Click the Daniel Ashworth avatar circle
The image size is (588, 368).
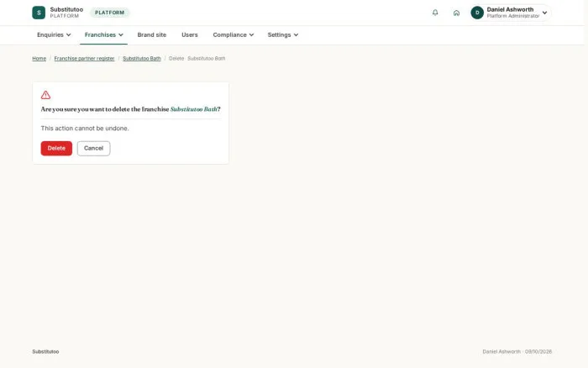pos(477,13)
